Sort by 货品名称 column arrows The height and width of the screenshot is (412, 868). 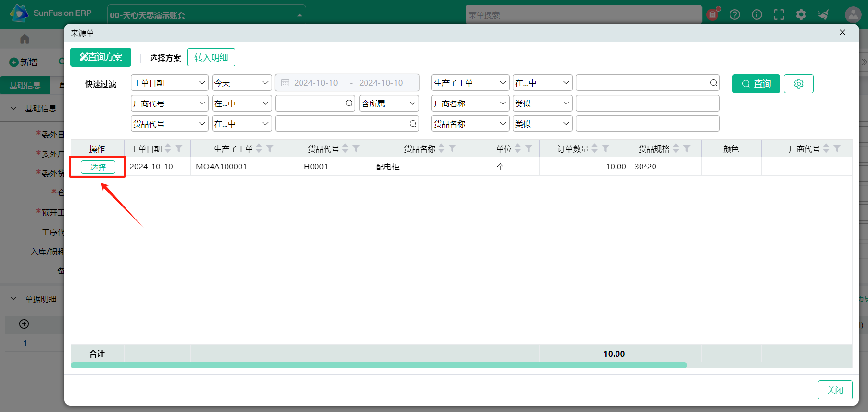click(x=441, y=149)
